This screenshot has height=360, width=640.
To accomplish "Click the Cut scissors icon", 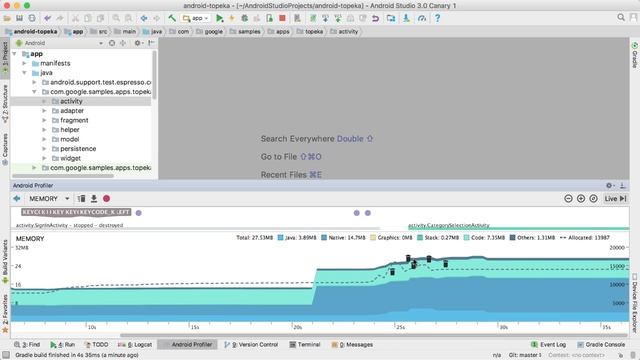I will tap(75, 18).
